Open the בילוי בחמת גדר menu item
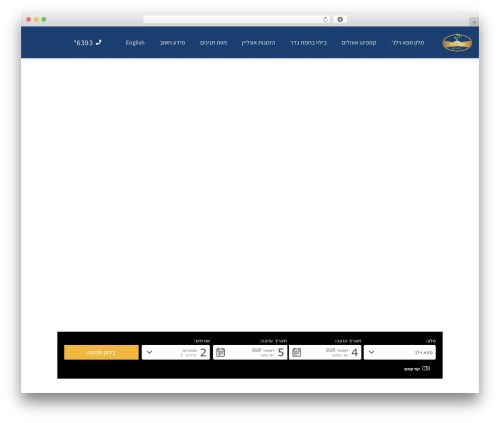The width and height of the screenshot is (500, 423). (x=308, y=43)
